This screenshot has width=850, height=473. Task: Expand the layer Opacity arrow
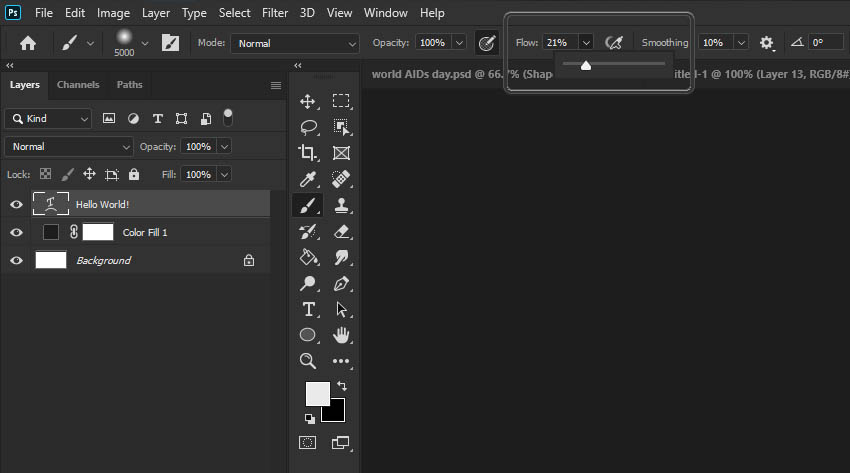point(224,147)
